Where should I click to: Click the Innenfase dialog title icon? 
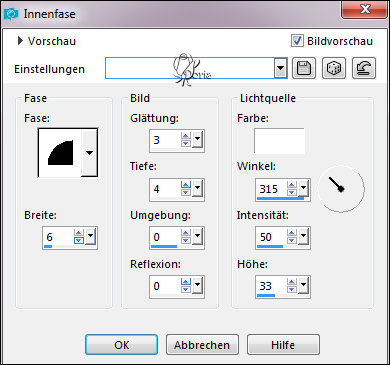point(11,14)
